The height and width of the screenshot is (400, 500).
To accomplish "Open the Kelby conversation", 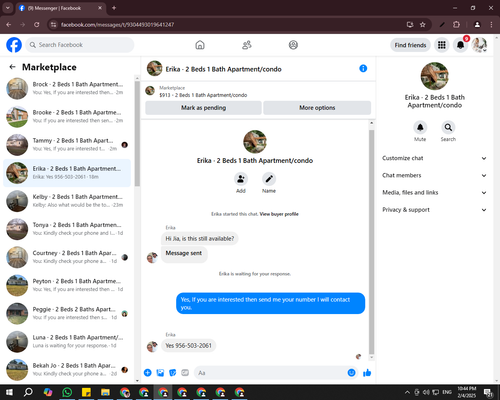I will click(67, 201).
